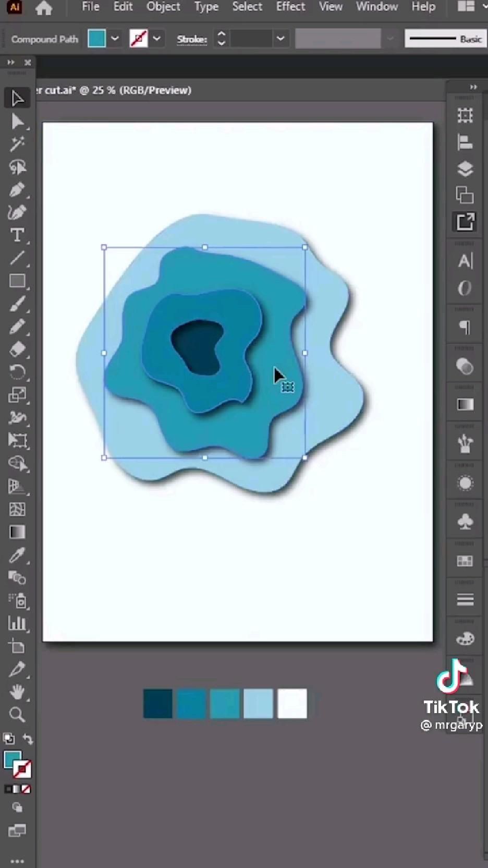Open the Layers panel icon

[x=465, y=168]
